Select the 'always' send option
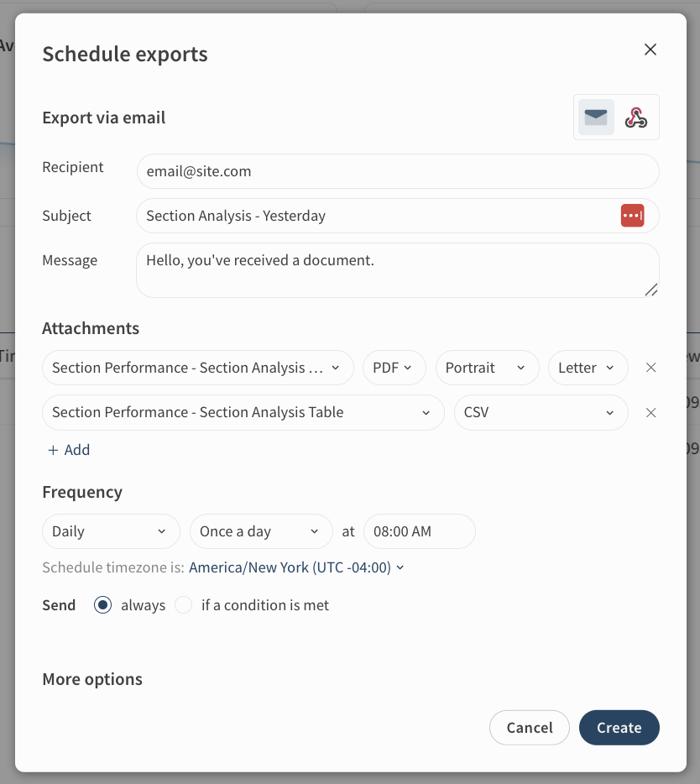 point(103,605)
